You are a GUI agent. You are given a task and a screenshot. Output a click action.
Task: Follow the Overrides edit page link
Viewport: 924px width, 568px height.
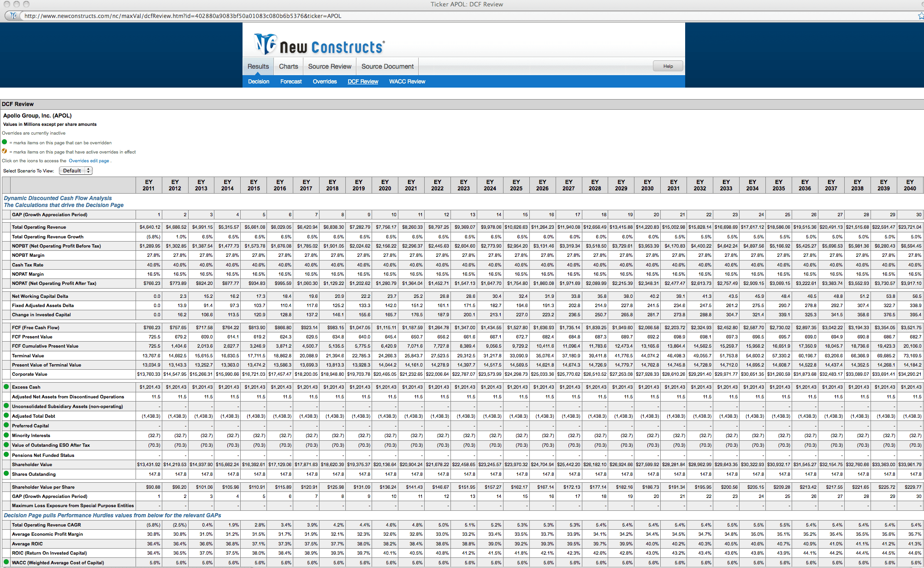[89, 161]
